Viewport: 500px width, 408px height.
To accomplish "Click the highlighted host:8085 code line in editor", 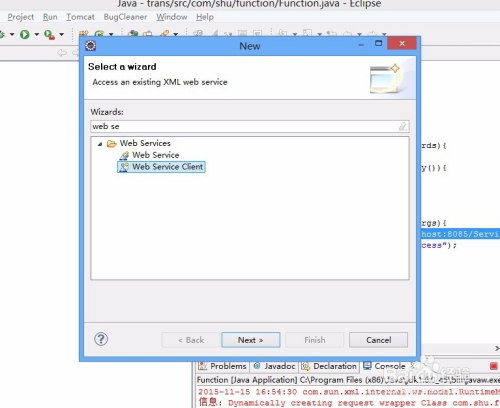I will (460, 234).
